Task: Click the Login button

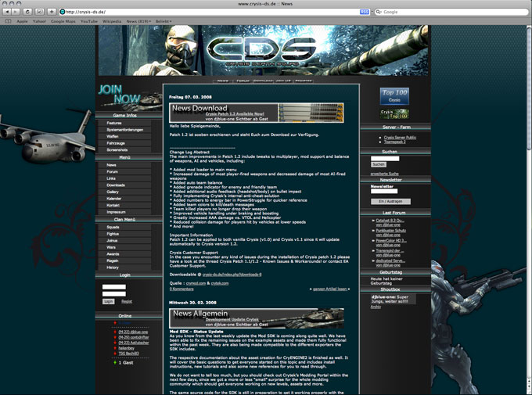Action: (108, 301)
